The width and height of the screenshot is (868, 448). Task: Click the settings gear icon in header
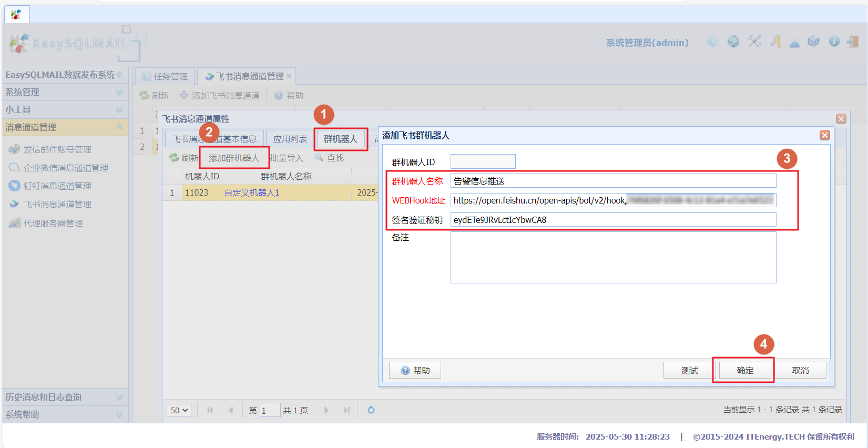click(x=712, y=42)
